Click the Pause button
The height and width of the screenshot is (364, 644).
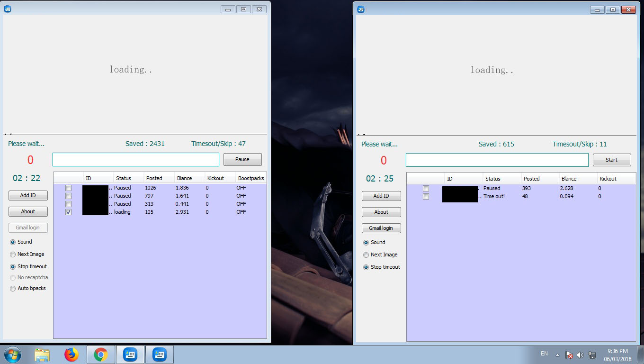tap(242, 160)
